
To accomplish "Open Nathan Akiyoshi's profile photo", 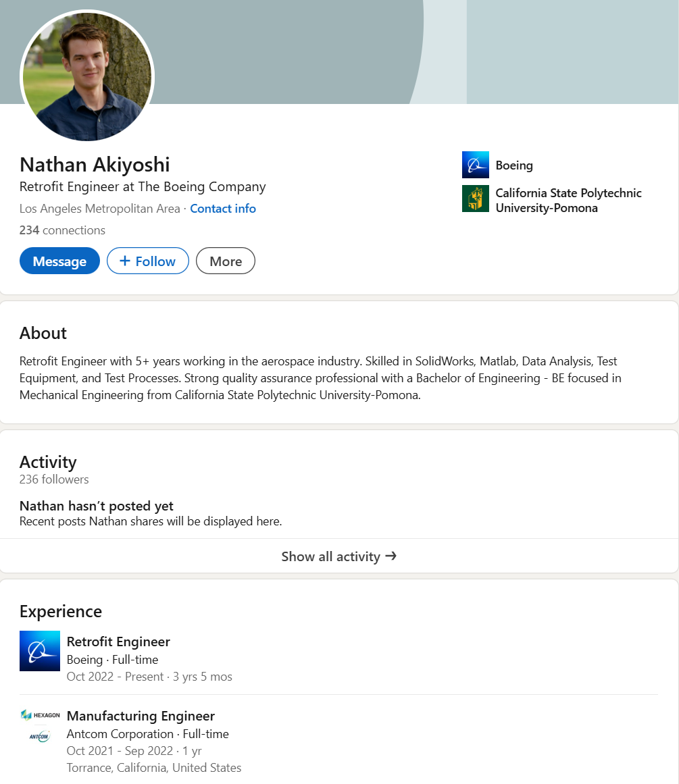I will pos(88,76).
